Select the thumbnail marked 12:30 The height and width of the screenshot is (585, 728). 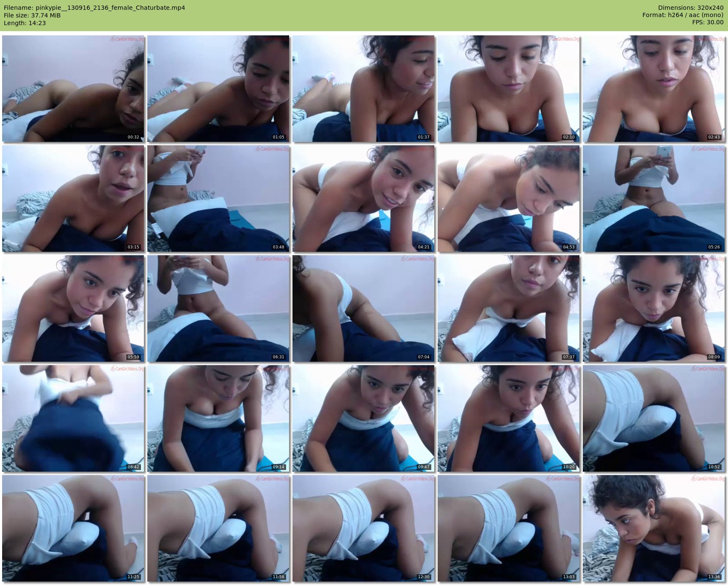364,528
